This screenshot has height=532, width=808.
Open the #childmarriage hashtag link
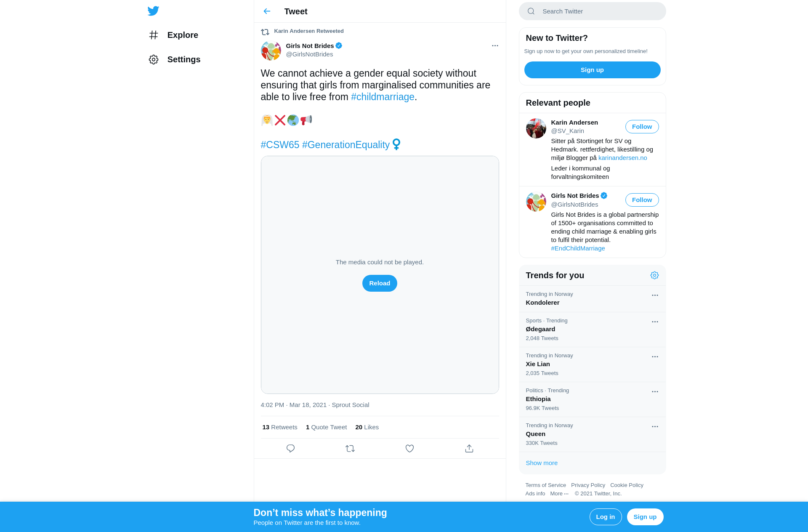click(x=383, y=97)
